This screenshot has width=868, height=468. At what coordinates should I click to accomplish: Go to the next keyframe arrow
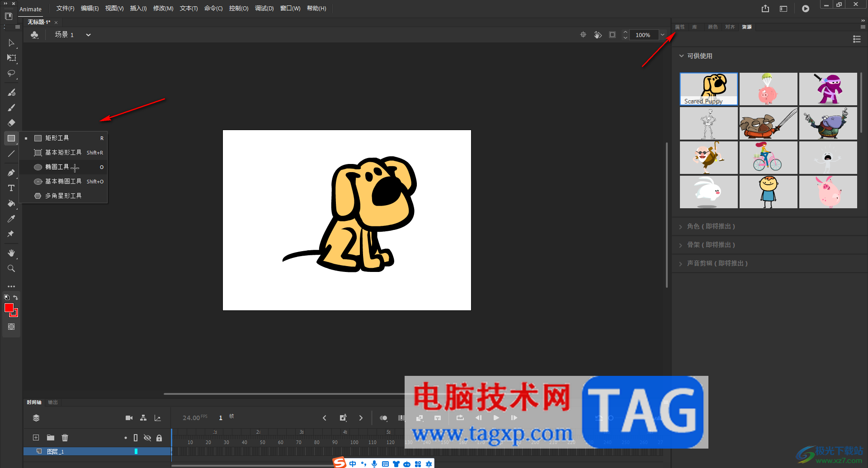[x=361, y=418]
